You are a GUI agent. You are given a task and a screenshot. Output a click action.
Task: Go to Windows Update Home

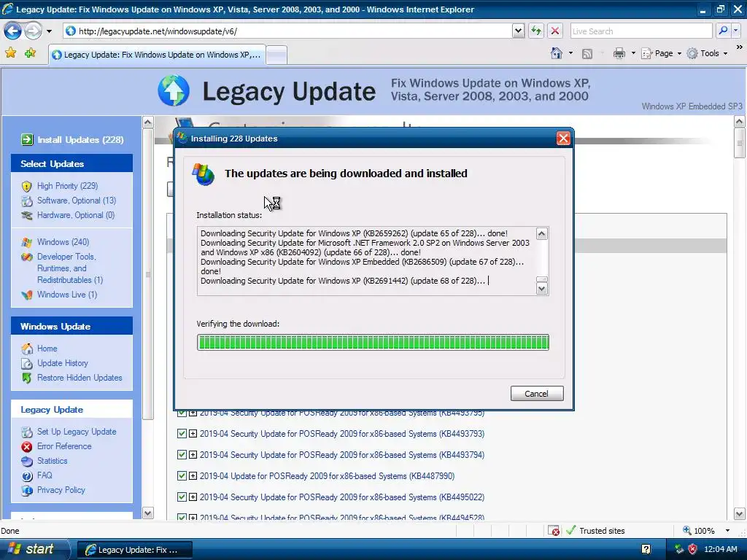click(x=47, y=349)
